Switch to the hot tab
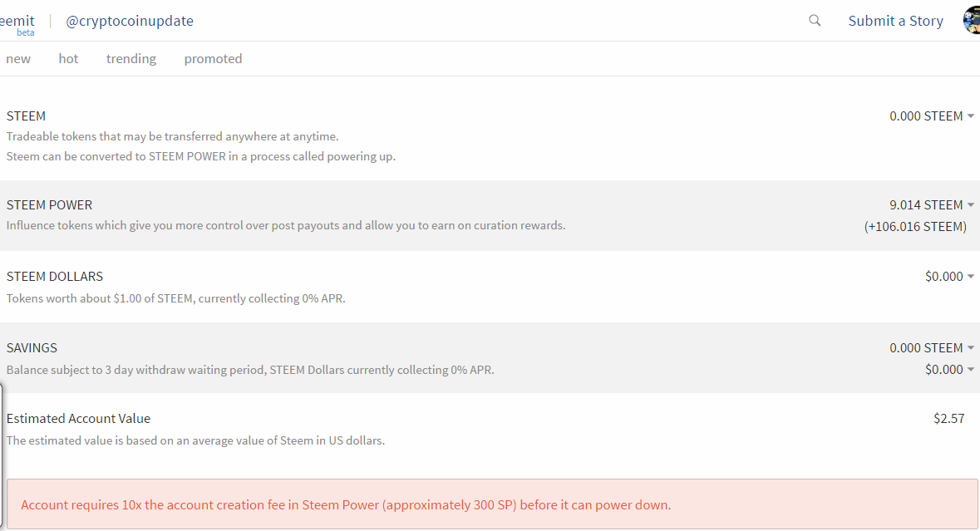980x531 pixels. point(68,59)
